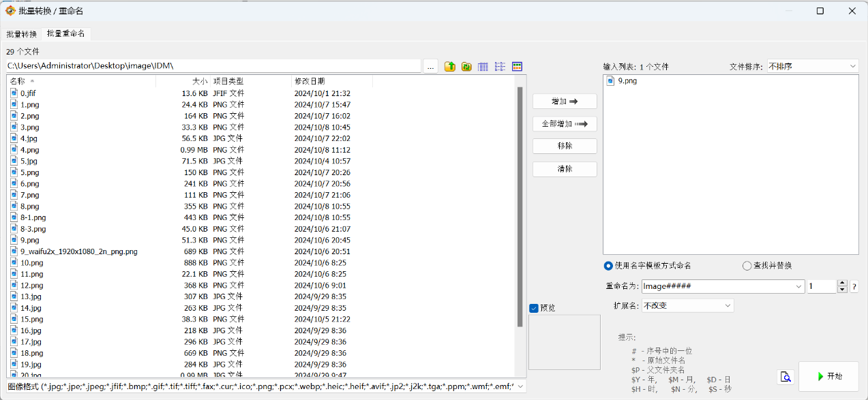This screenshot has height=400, width=868.
Task: Select the 批量重命名 tab
Action: click(x=65, y=33)
